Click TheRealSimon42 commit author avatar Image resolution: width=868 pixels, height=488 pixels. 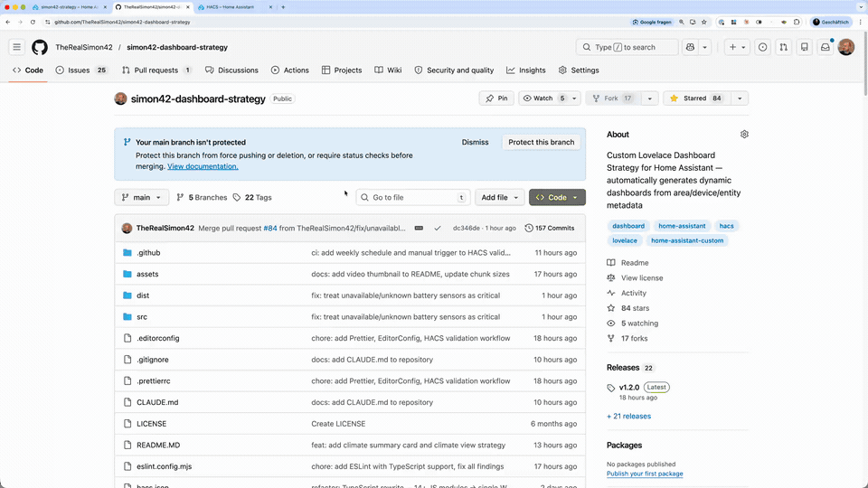(x=127, y=228)
